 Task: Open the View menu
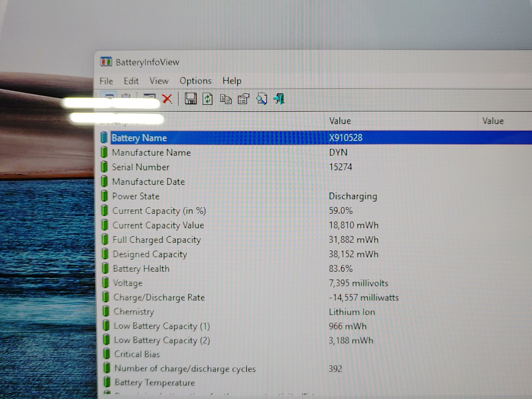coord(159,81)
